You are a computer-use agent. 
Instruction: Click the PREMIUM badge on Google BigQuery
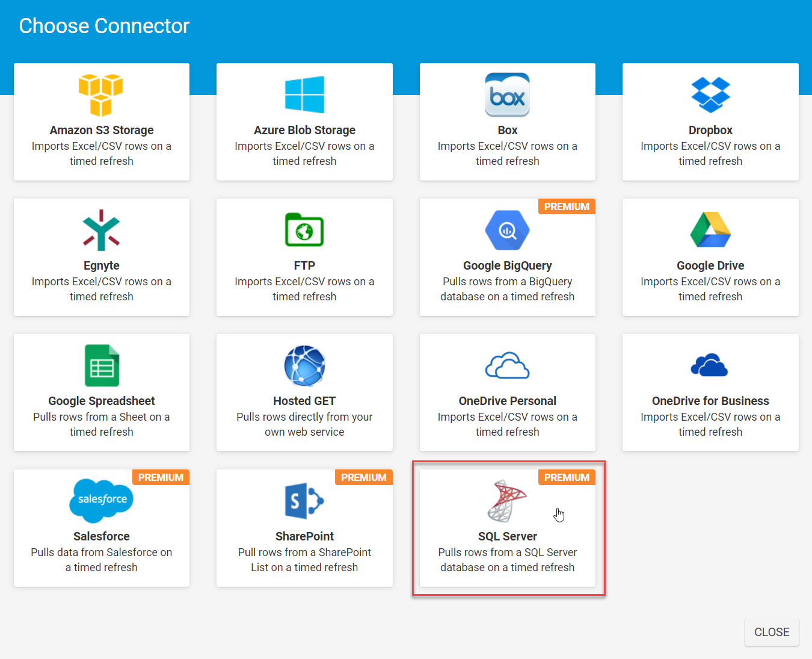[x=567, y=206]
